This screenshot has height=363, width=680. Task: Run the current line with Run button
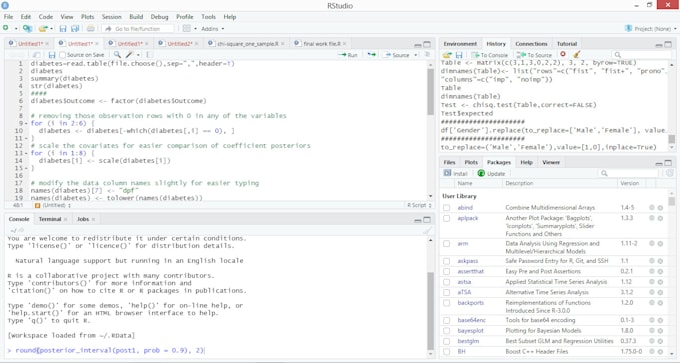[348, 55]
